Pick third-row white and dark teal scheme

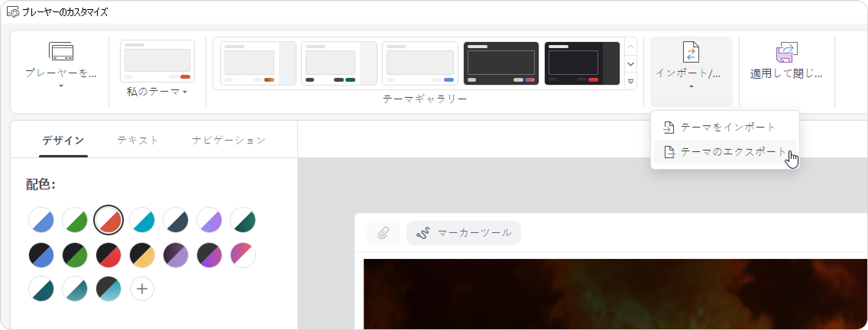(41, 289)
